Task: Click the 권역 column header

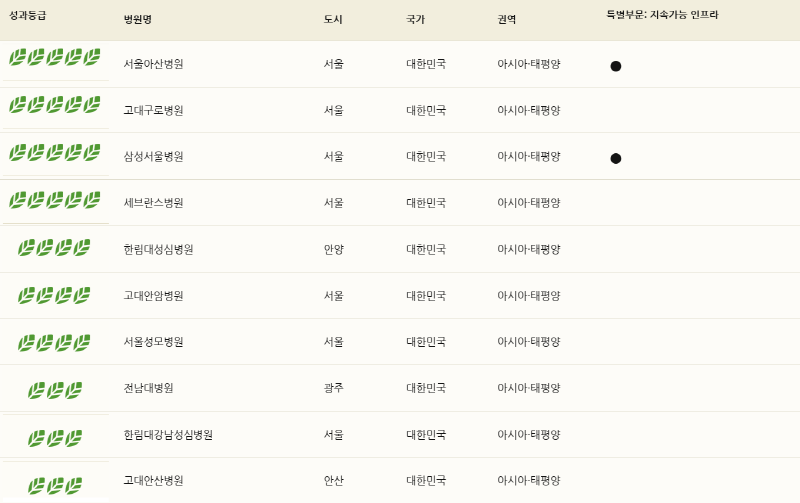Action: pos(507,19)
